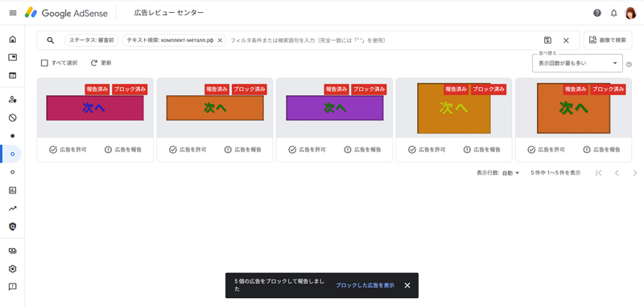The width and height of the screenshot is (644, 307).
Task: Go to previous results page
Action: (617, 173)
